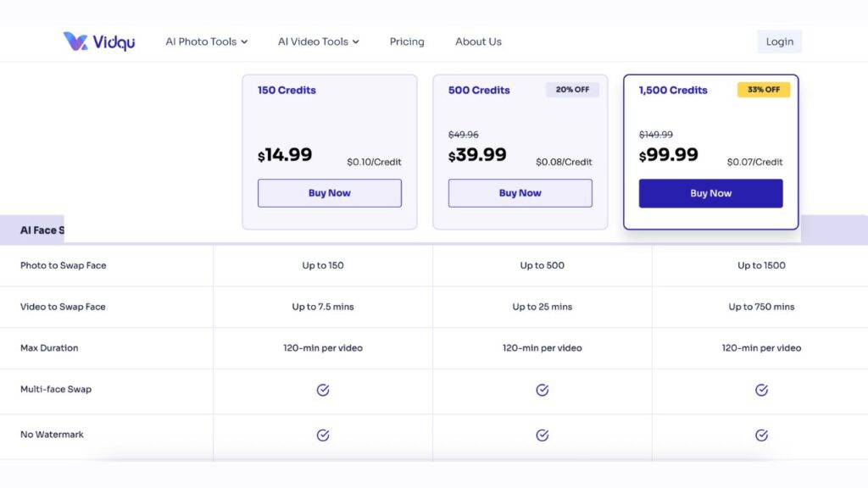Click the Login button

click(779, 41)
